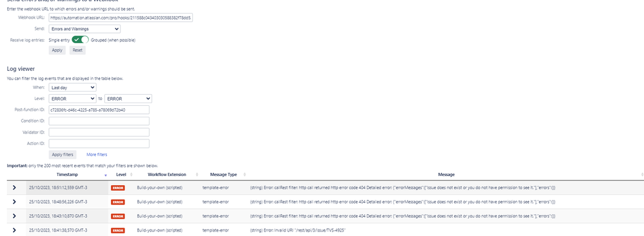The height and width of the screenshot is (236, 644).
Task: Expand the log row at 18:48:56,226
Action: [x=14, y=202]
